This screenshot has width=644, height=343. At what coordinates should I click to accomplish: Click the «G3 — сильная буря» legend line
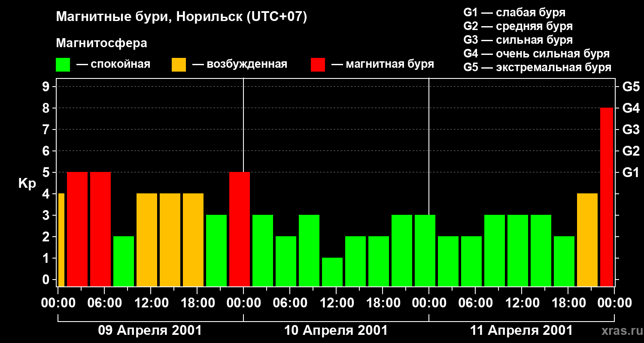[518, 40]
